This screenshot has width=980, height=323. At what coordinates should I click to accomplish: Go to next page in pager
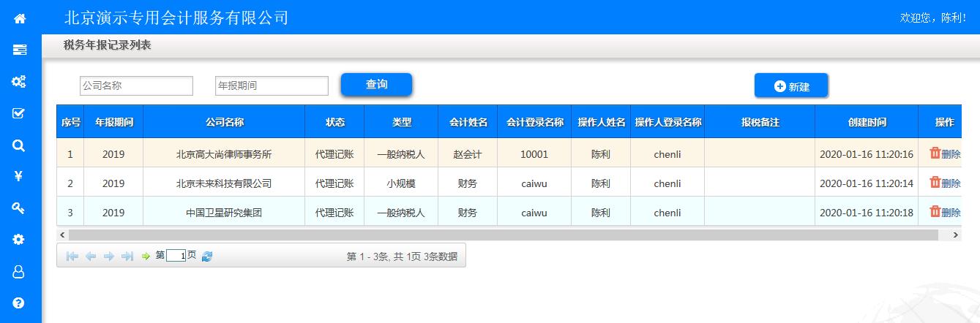(x=109, y=256)
